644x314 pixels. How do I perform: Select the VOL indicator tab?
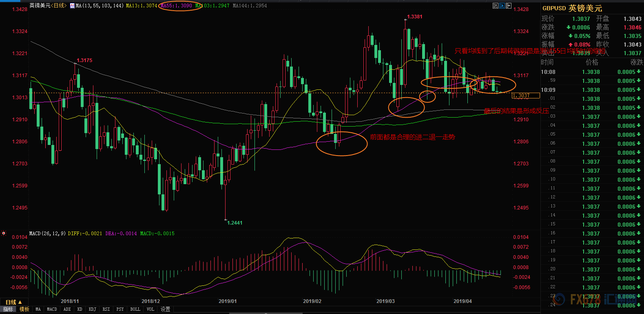pyautogui.click(x=150, y=310)
